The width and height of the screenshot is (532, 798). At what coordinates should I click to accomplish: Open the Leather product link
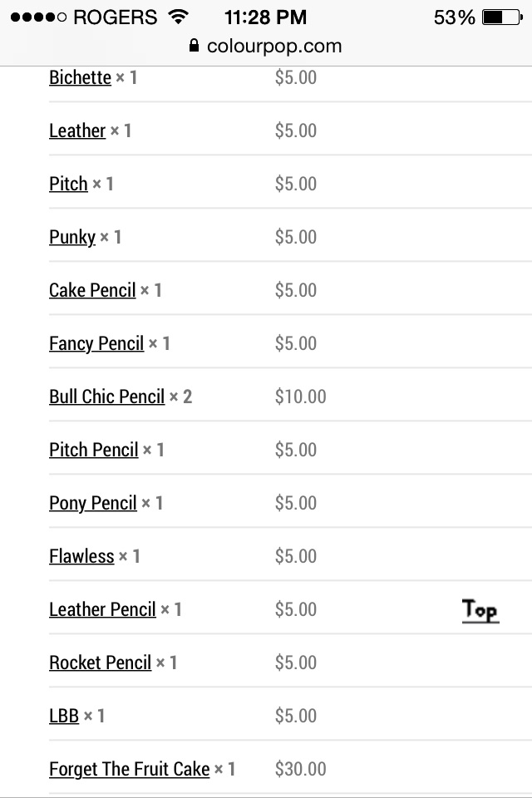(x=77, y=131)
